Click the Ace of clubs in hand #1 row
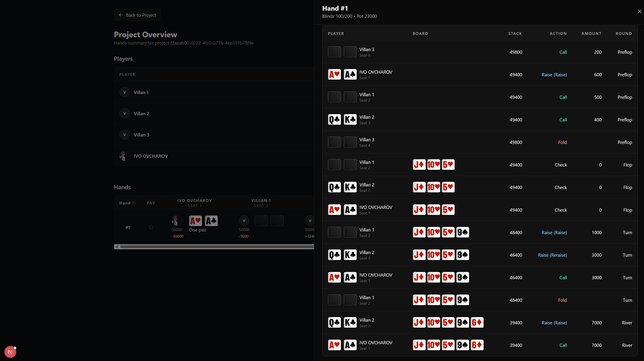Viewport: 644px width, 361px height. [211, 221]
